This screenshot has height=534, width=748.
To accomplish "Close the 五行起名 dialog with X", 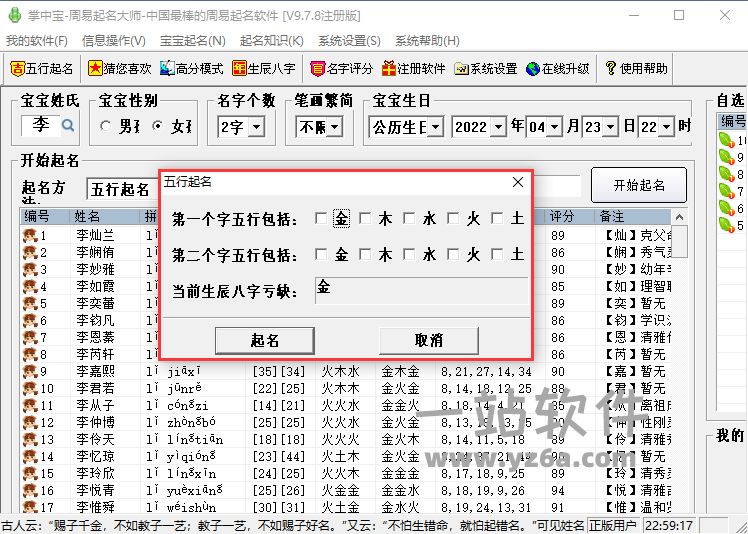I will pyautogui.click(x=518, y=182).
